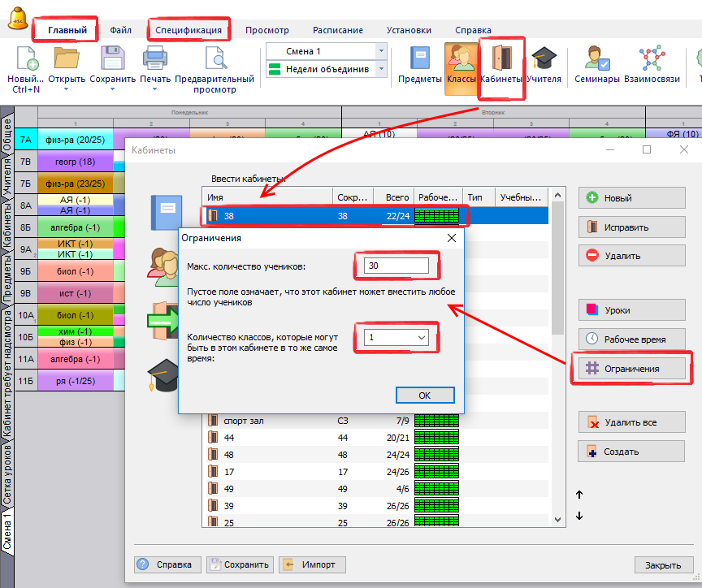702x588 pixels.
Task: Click the Рабочее время button
Action: (626, 339)
